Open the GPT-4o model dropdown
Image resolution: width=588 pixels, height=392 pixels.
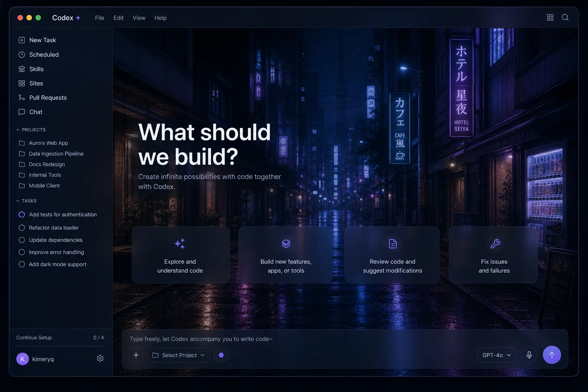[497, 355]
